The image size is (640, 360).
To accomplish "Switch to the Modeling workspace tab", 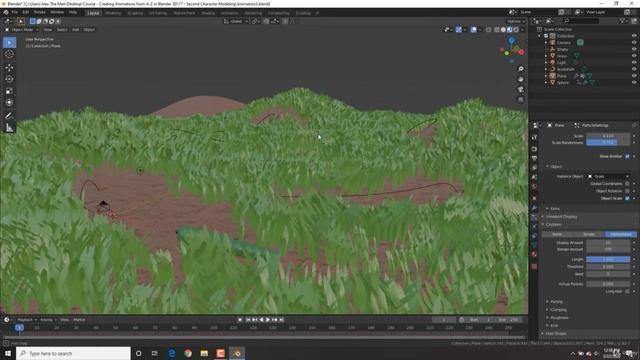I will pyautogui.click(x=113, y=13).
